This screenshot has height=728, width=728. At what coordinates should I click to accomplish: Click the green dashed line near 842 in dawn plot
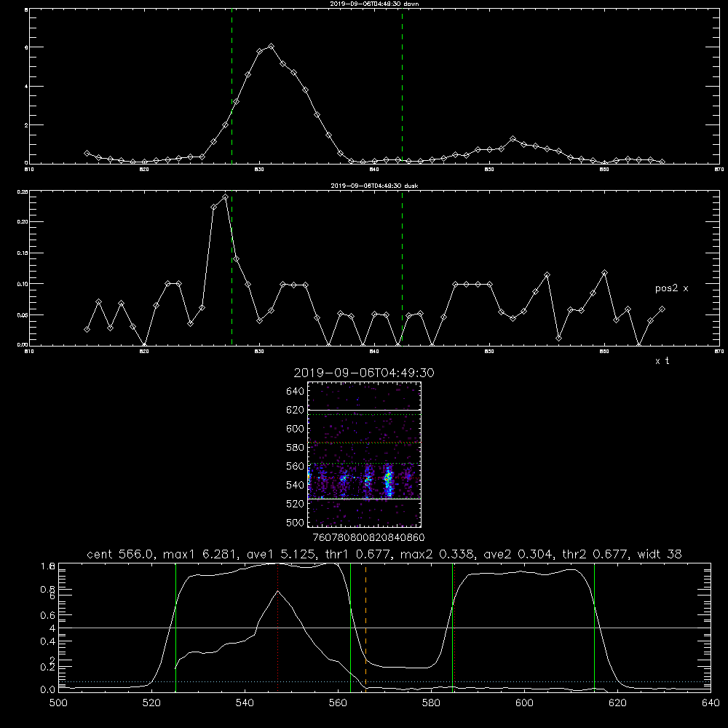coord(402,86)
